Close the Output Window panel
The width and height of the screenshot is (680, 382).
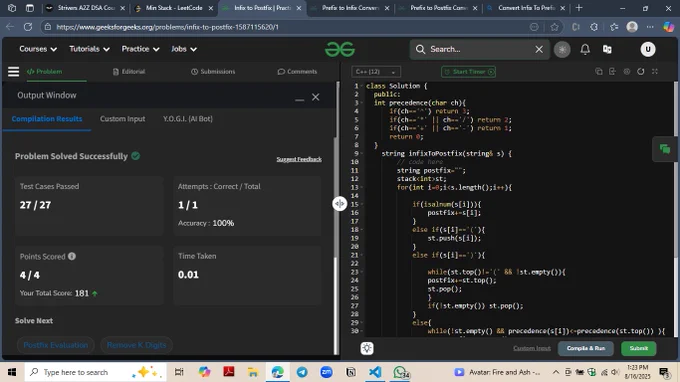click(315, 97)
